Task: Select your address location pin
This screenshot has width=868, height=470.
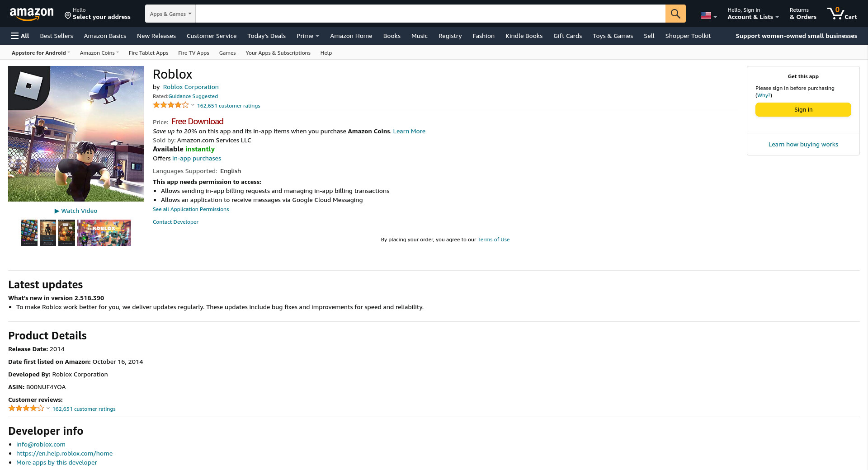Action: [x=68, y=16]
